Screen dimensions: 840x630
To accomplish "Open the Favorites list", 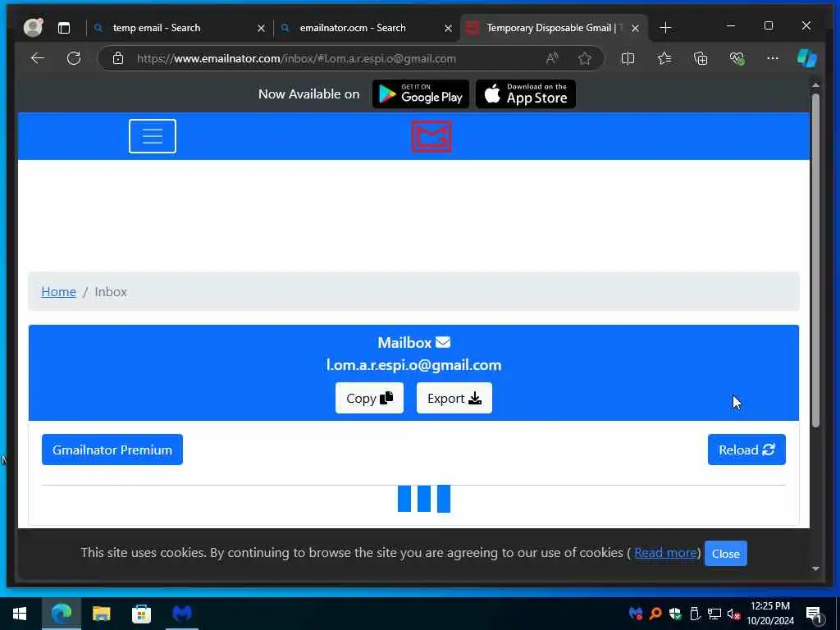I will tap(664, 58).
